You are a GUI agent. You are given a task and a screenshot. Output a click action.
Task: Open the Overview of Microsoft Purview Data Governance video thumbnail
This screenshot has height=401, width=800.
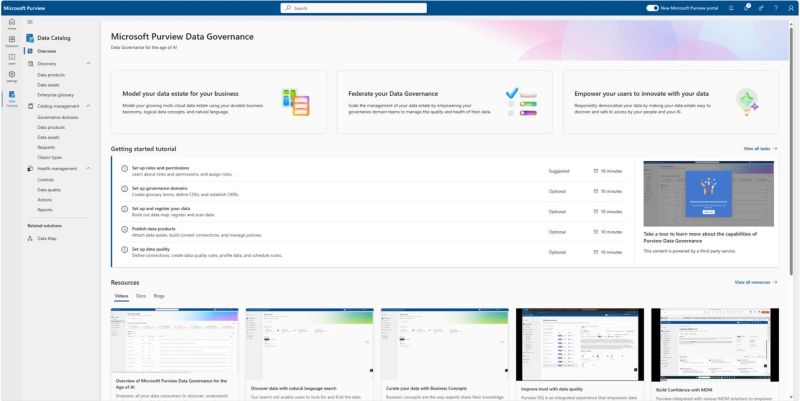[174, 340]
